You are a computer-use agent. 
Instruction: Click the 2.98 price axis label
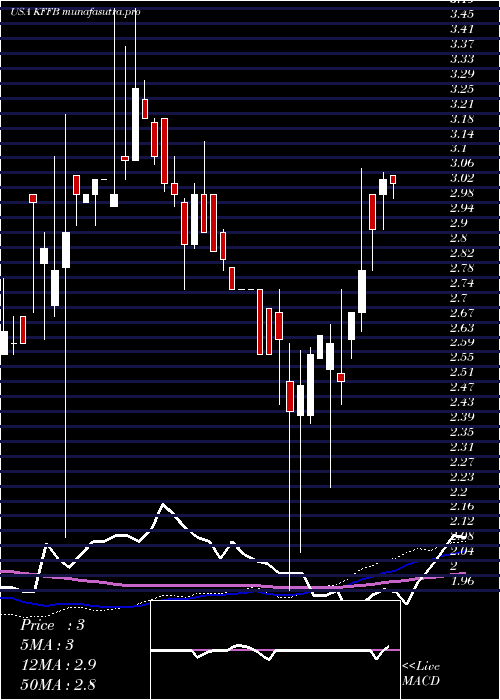click(x=462, y=193)
